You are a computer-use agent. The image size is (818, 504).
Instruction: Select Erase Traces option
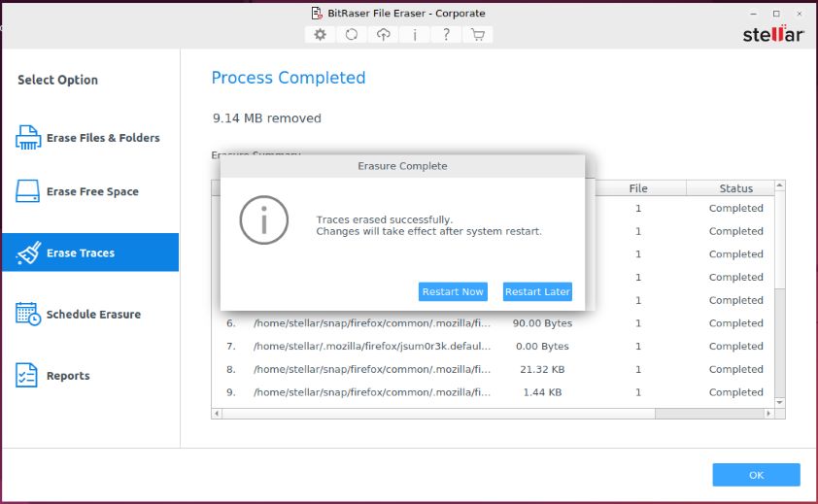point(90,252)
